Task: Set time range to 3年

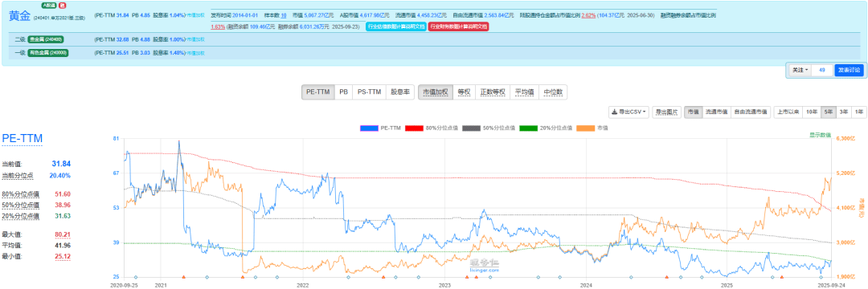Action: click(844, 112)
